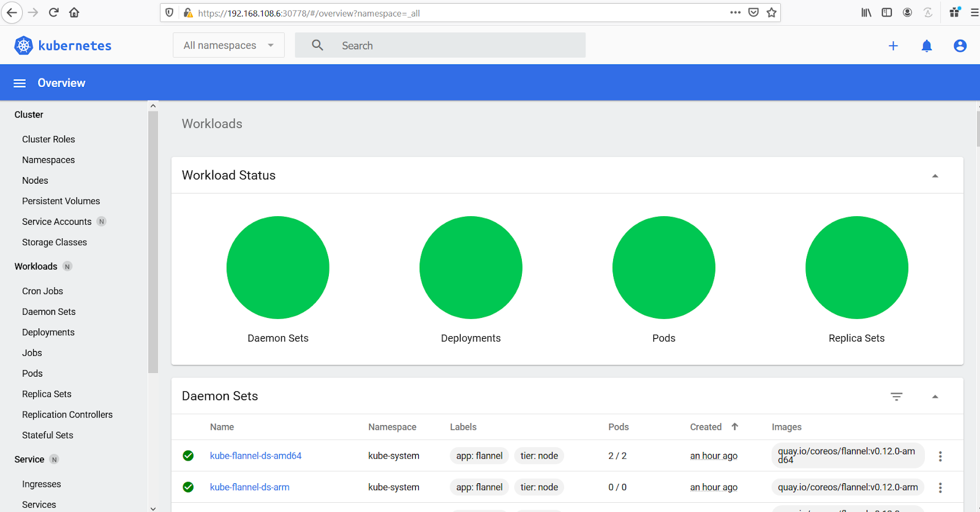This screenshot has width=980, height=512.
Task: Open the Cluster section heading
Action: click(x=29, y=115)
